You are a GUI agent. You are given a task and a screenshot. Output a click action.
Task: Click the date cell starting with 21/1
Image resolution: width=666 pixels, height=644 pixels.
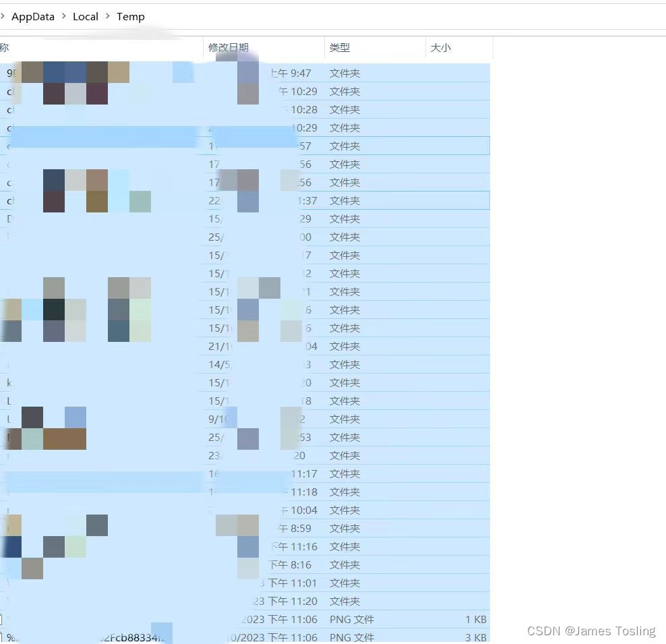point(220,346)
